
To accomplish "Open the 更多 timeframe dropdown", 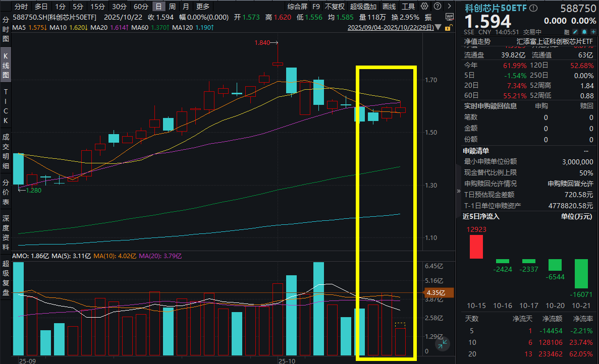I will pos(201,7).
